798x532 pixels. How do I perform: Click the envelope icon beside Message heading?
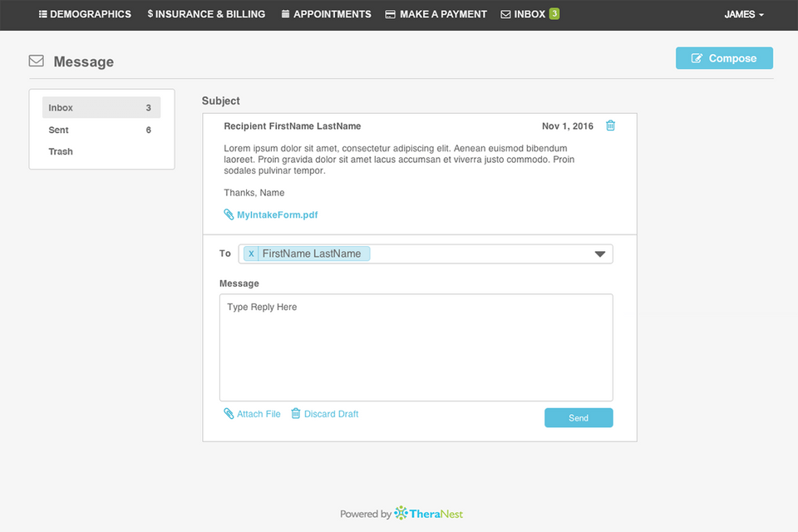(x=37, y=61)
